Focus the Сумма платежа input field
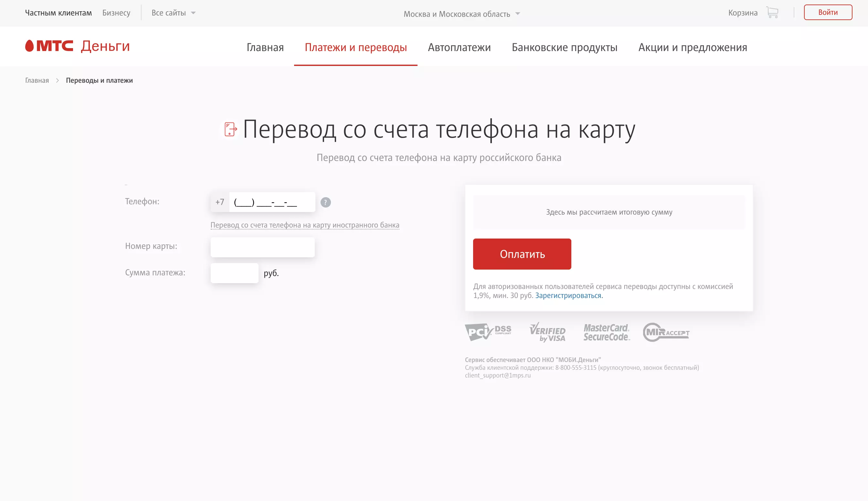Screen dimensions: 868x501 234,273
